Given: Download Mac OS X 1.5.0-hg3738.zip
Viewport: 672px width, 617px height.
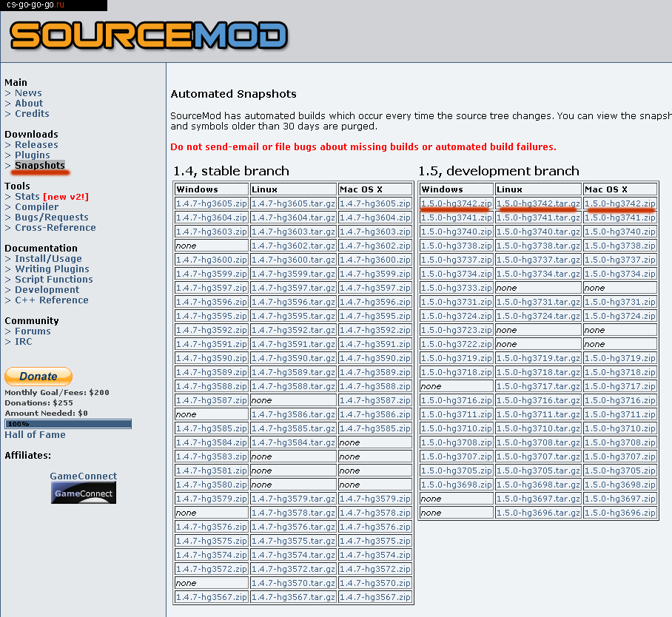Looking at the screenshot, I should point(620,246).
